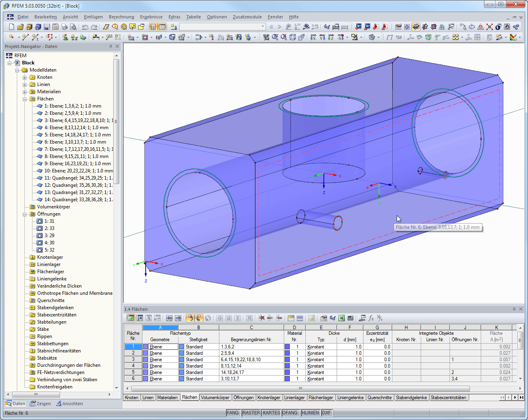Disable the OFANG option in the status bar
Screen dimensions: 528x420
click(290, 412)
